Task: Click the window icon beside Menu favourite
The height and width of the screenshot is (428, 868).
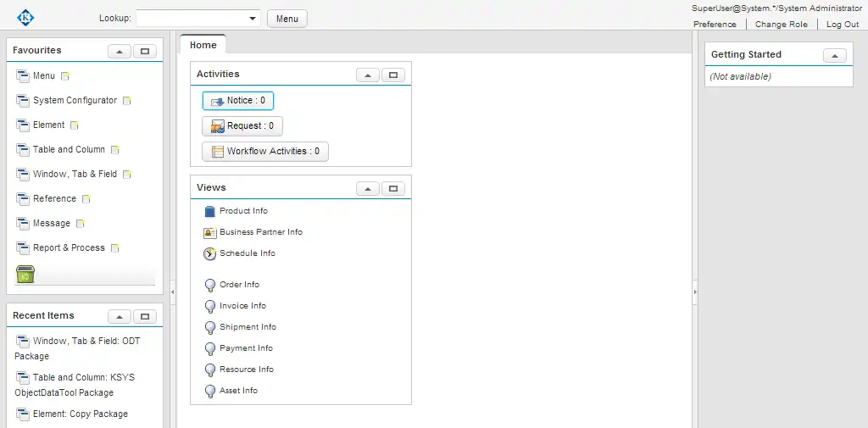Action: click(x=23, y=76)
